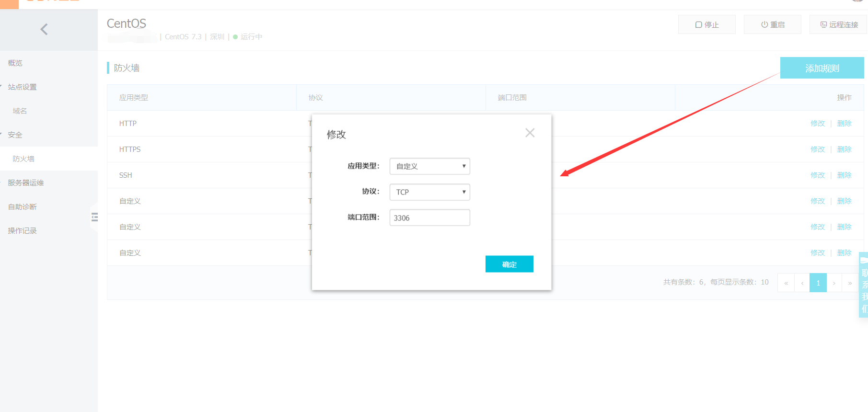Screen dimensions: 868x412
Task: Open 服务器运维 in the sidebar
Action: click(x=26, y=183)
